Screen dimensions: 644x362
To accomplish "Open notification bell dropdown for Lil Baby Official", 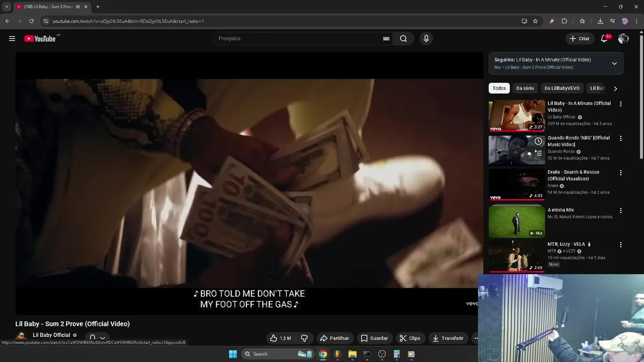I will pyautogui.click(x=97, y=338).
